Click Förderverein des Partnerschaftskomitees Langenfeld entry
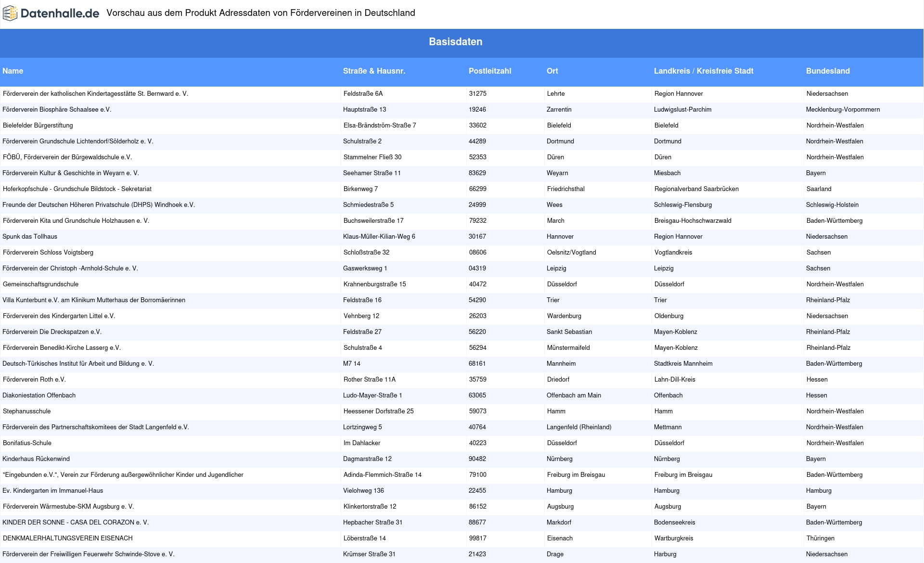 point(96,427)
